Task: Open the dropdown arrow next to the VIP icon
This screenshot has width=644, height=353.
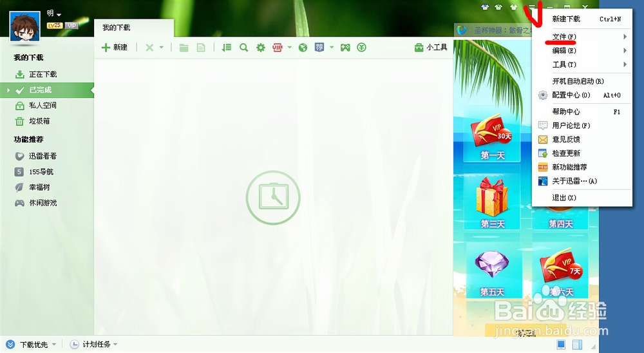Action: click(x=290, y=48)
